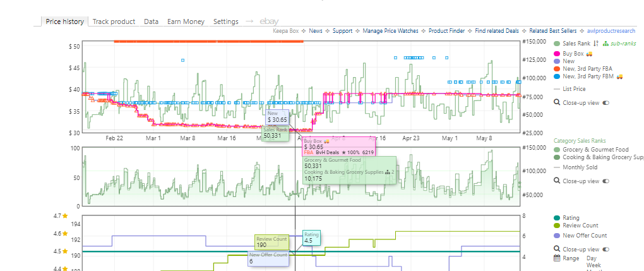Click the New Offer Count 6 tooltip

(x=268, y=258)
